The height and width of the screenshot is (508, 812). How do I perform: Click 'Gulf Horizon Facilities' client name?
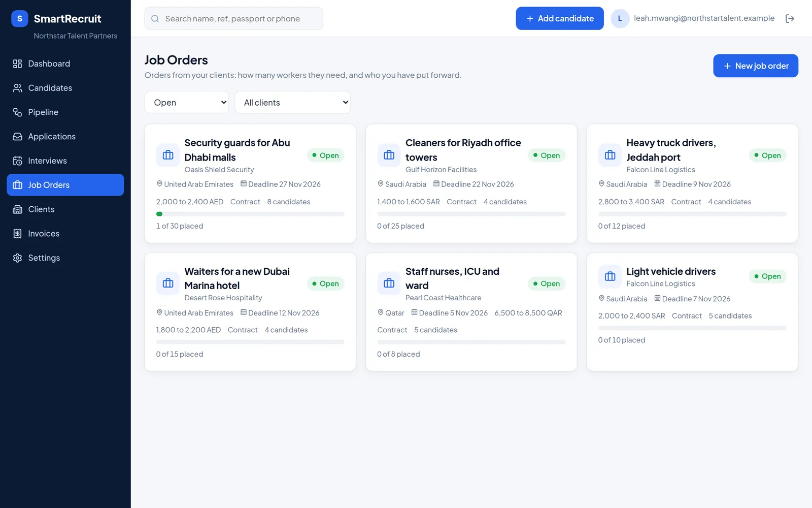441,170
